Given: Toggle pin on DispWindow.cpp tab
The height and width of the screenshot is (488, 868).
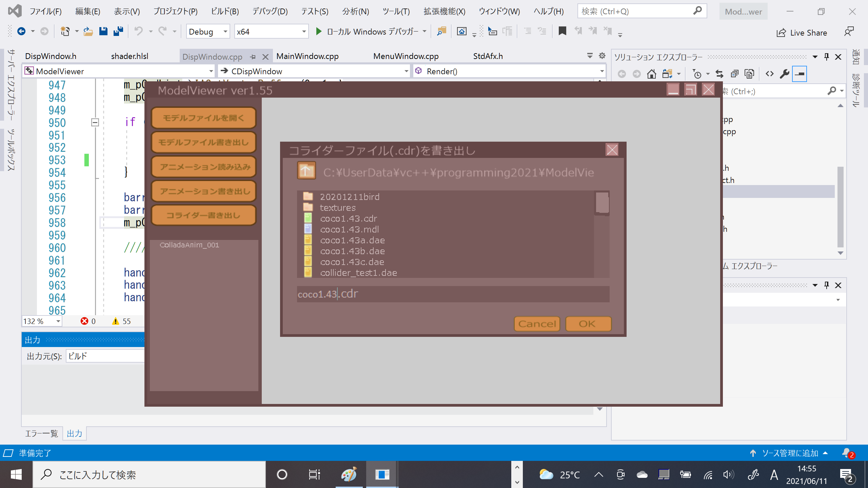Looking at the screenshot, I should [x=253, y=57].
